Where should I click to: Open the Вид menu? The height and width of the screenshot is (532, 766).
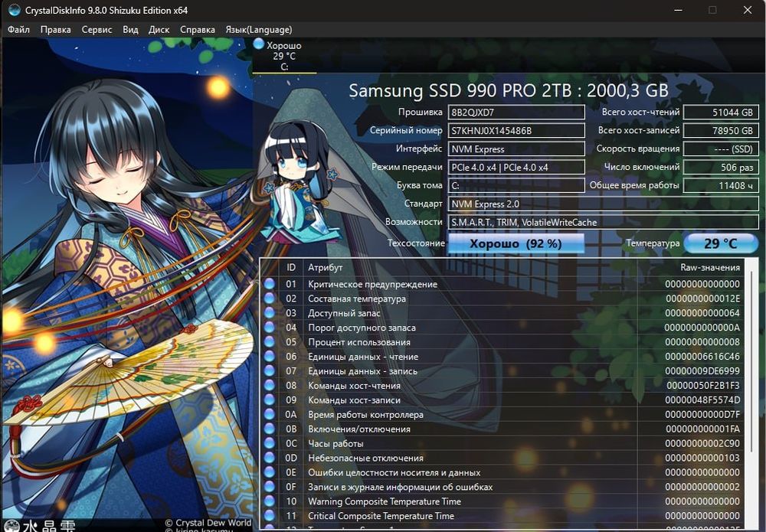pos(130,30)
